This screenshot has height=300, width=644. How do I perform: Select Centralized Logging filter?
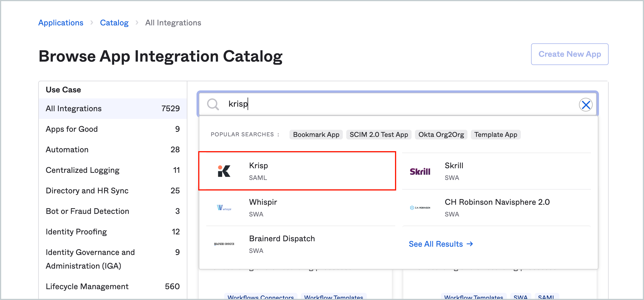coord(113,170)
